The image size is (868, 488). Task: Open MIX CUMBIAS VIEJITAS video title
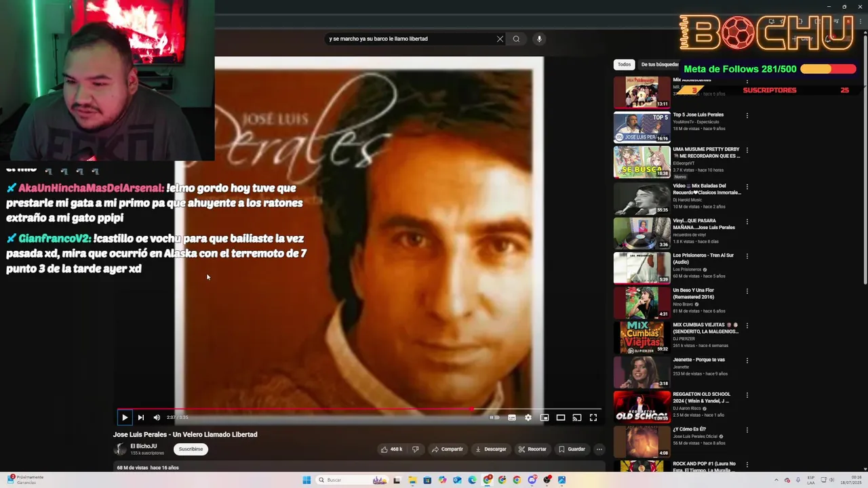(x=705, y=328)
